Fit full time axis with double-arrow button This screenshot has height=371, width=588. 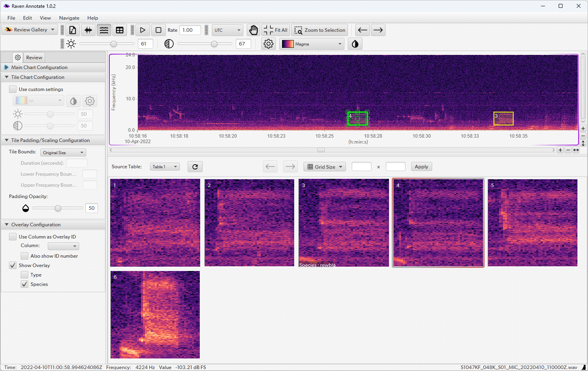click(576, 150)
